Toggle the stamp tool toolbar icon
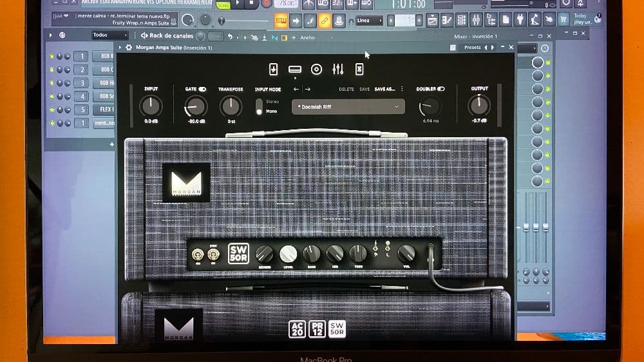Screen dimensions: 644x362 339,21
